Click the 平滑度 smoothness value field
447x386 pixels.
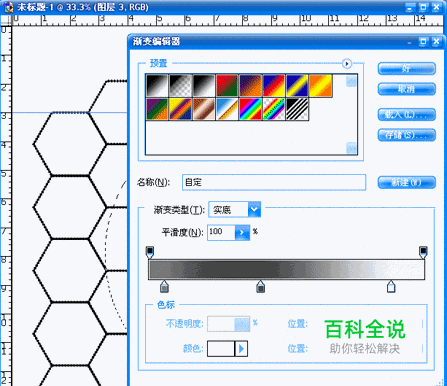click(221, 232)
